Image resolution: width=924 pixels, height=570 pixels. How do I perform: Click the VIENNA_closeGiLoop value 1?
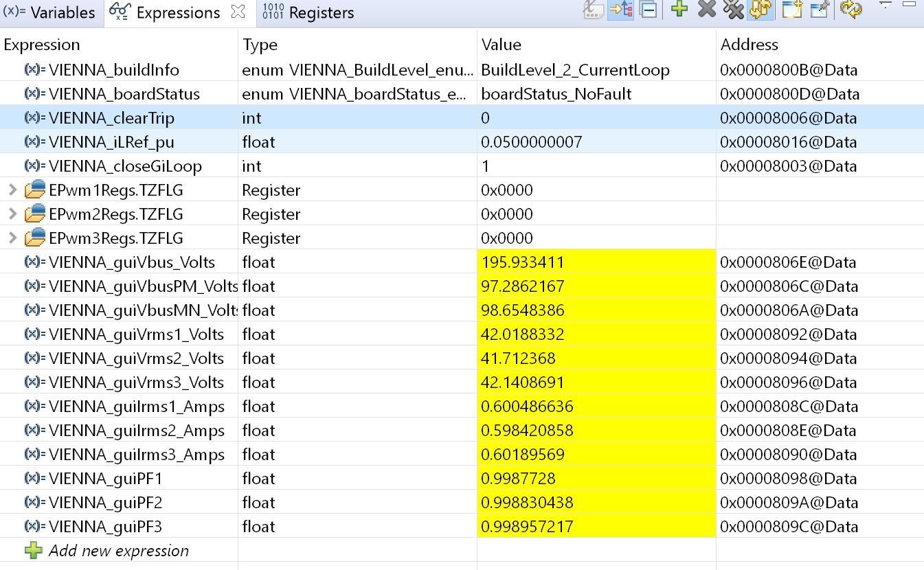click(485, 166)
